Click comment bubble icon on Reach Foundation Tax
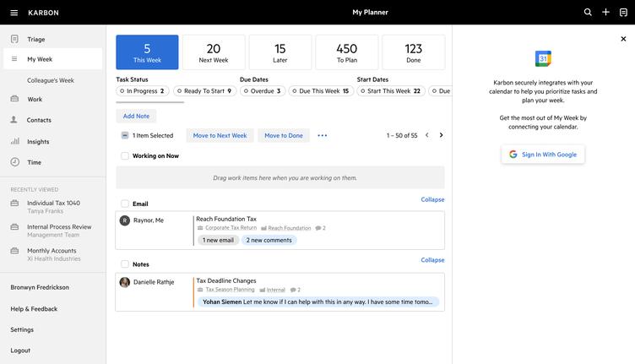Viewport: 635px width, 364px height. coord(317,228)
